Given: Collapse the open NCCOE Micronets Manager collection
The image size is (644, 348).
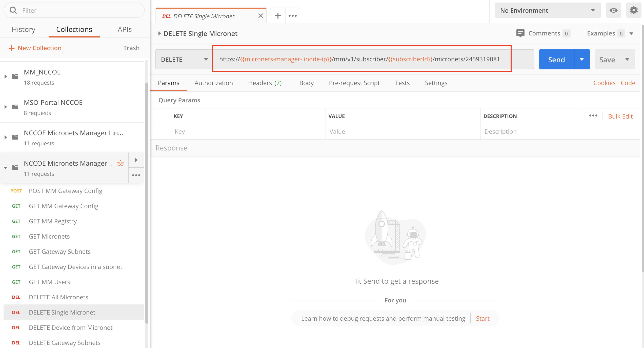Looking at the screenshot, I should [x=6, y=167].
